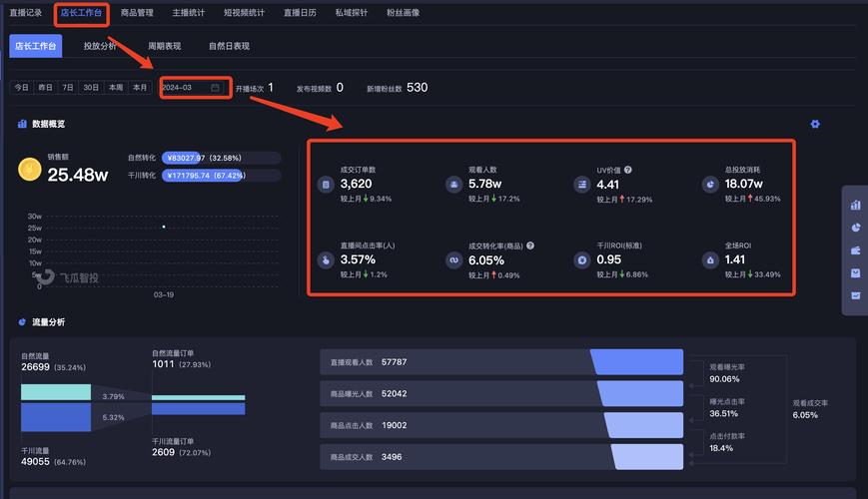Select the 7日 date range option

(x=68, y=88)
